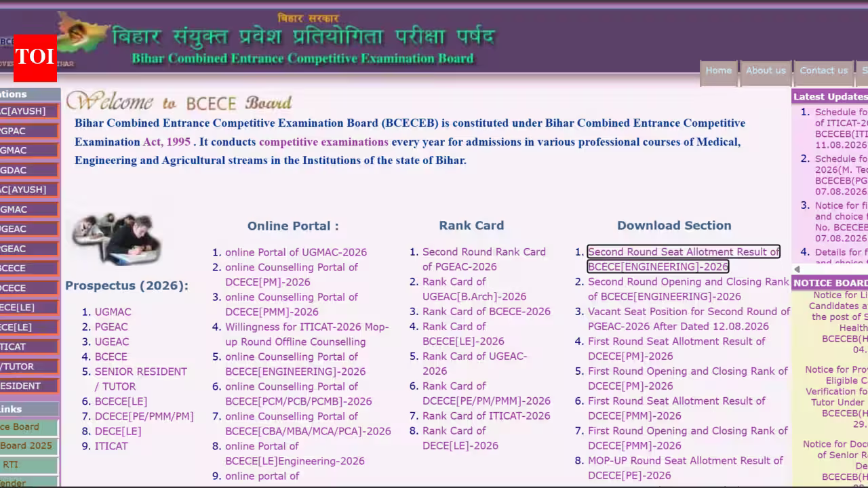
Task: Click the Bihar Combined Entrance Competitive Examination Board banner
Action: pos(302,58)
